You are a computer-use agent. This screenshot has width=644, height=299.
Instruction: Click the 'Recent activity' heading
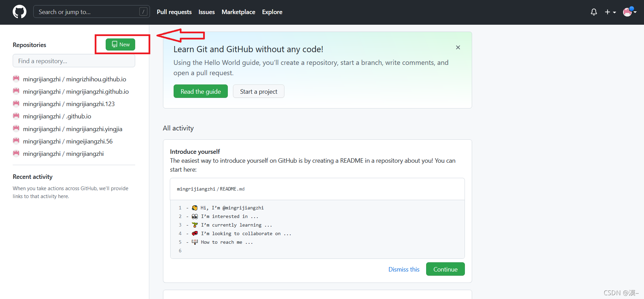[x=33, y=177]
